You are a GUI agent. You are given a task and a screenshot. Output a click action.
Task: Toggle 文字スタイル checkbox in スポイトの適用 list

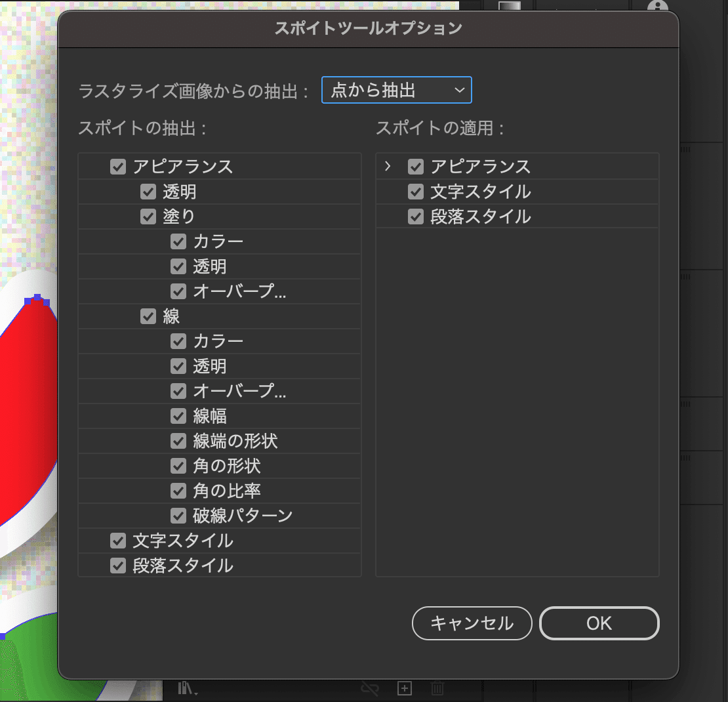[x=416, y=192]
